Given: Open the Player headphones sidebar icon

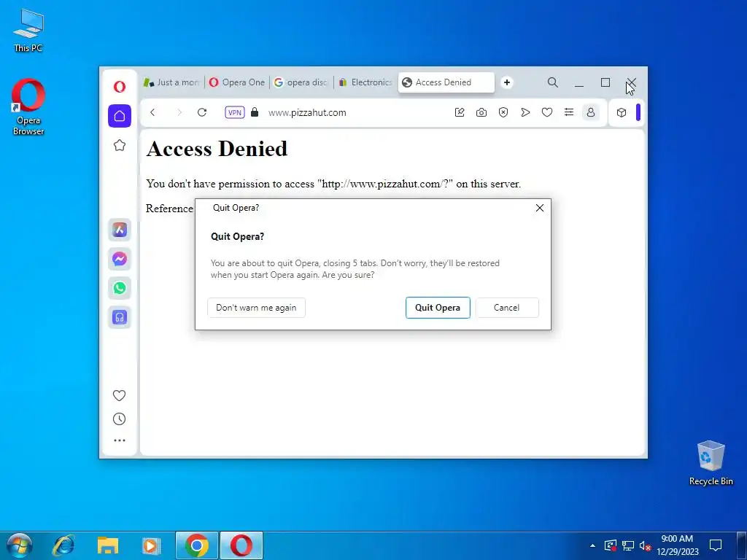Looking at the screenshot, I should coord(120,317).
